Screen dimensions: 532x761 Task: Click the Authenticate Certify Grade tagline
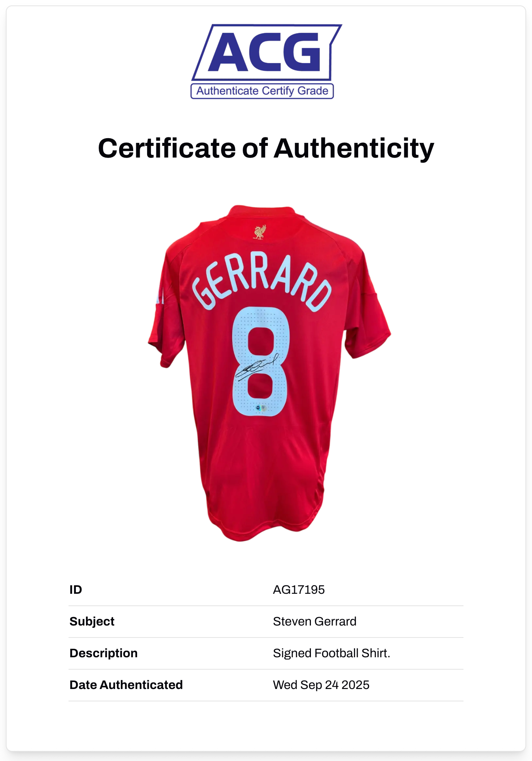pyautogui.click(x=262, y=91)
